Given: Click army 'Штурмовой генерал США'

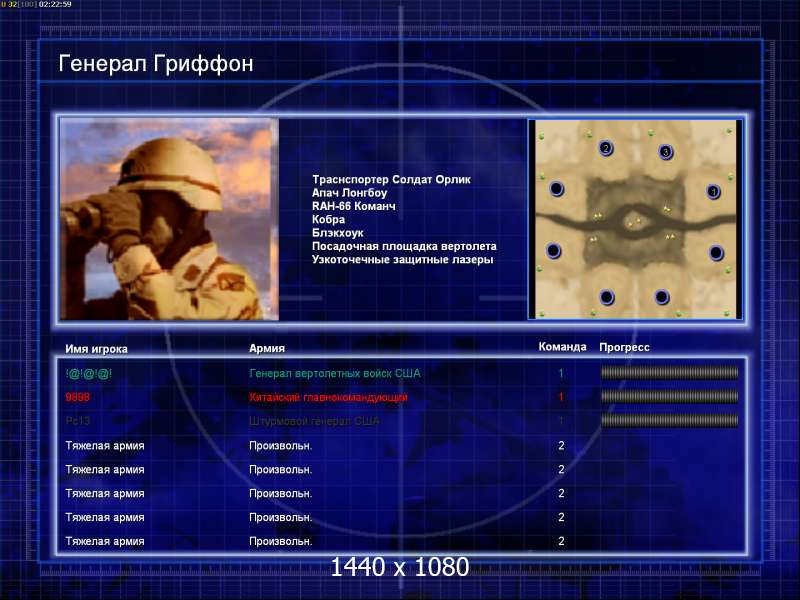Looking at the screenshot, I should (314, 421).
